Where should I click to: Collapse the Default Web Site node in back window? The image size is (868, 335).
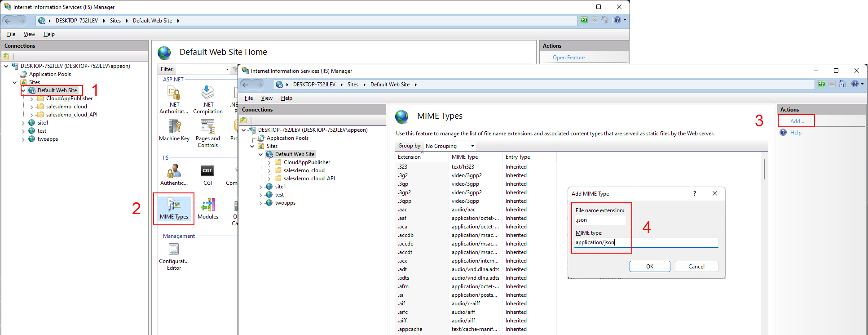(x=23, y=90)
